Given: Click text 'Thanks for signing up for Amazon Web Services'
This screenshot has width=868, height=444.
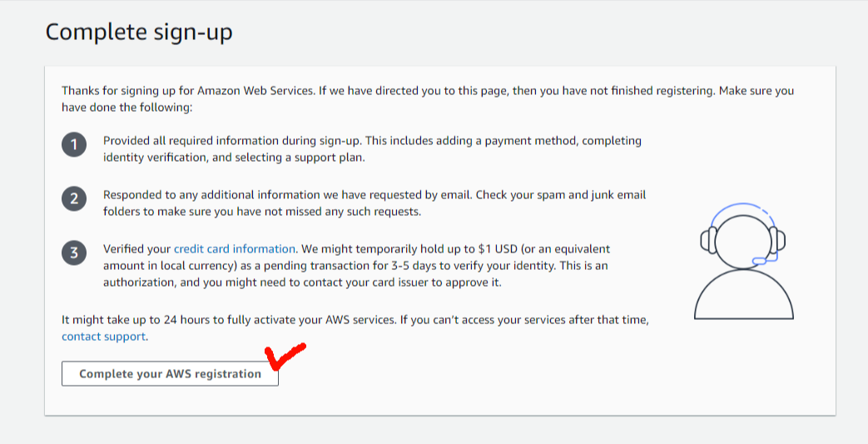Looking at the screenshot, I should pos(187,90).
